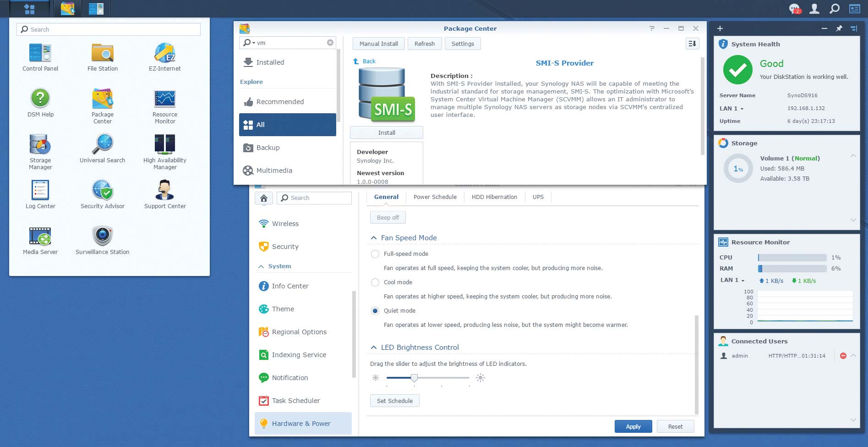
Task: Click main menu Search field
Action: [x=109, y=29]
